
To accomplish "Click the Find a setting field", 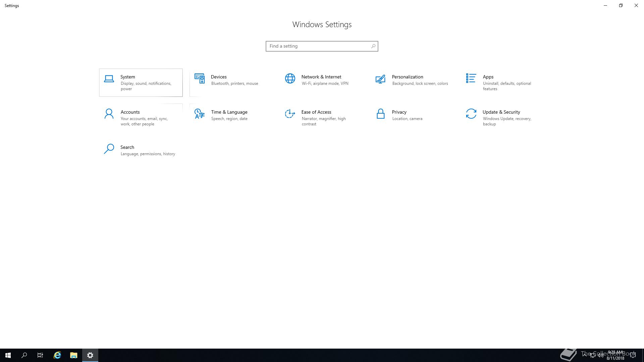I will 318,46.
